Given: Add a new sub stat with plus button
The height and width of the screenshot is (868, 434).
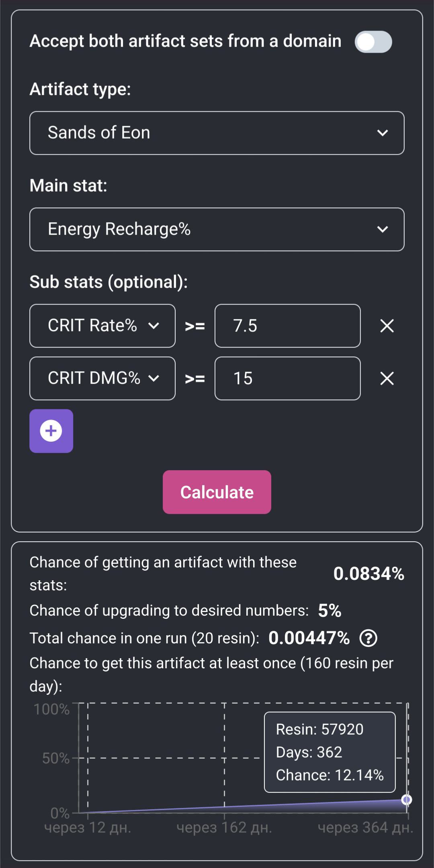Looking at the screenshot, I should pyautogui.click(x=51, y=431).
